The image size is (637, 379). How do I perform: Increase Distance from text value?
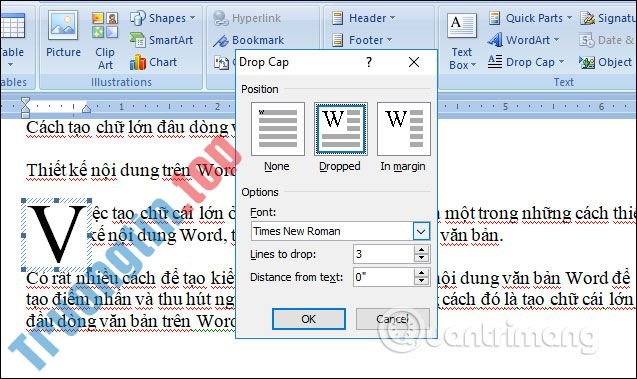[x=422, y=273]
